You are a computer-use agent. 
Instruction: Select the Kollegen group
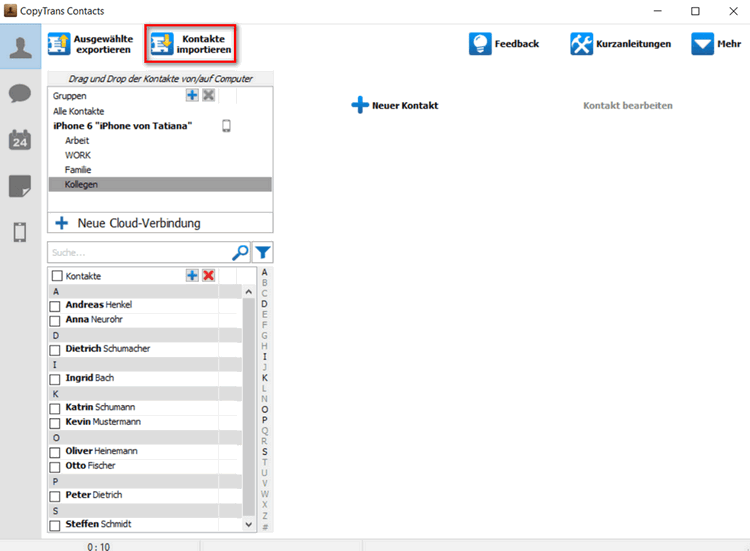point(160,185)
